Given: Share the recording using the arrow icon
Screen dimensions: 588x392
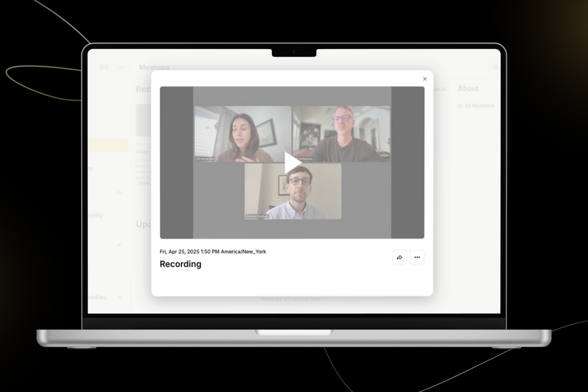Looking at the screenshot, I should click(x=399, y=257).
